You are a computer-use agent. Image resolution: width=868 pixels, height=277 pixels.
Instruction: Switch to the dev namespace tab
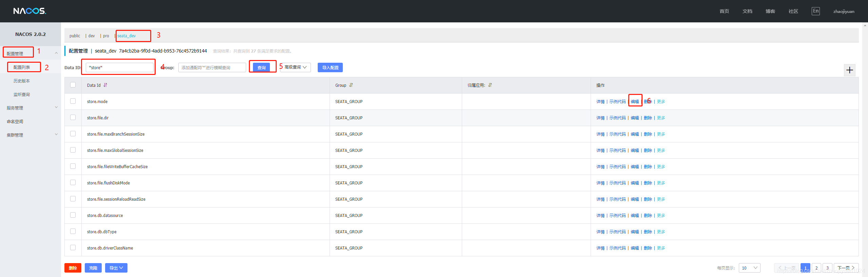92,36
